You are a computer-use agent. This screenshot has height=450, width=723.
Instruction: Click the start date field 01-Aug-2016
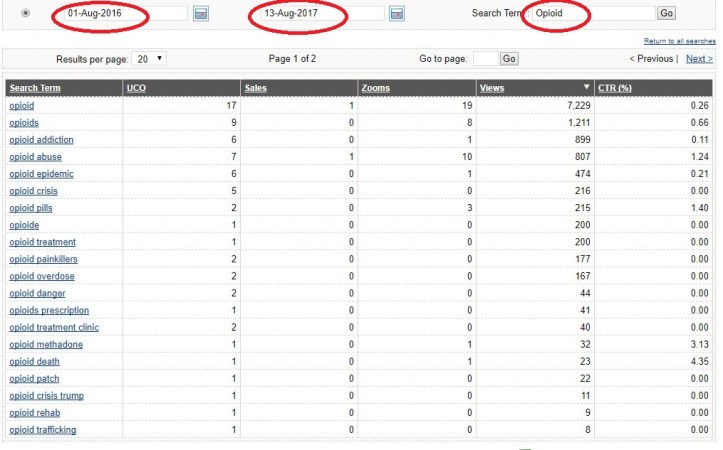tap(122, 14)
